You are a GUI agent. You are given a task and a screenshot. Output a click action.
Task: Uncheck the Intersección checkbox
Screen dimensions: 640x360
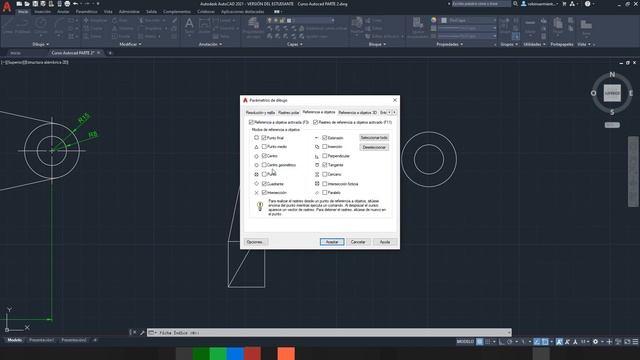tap(264, 193)
